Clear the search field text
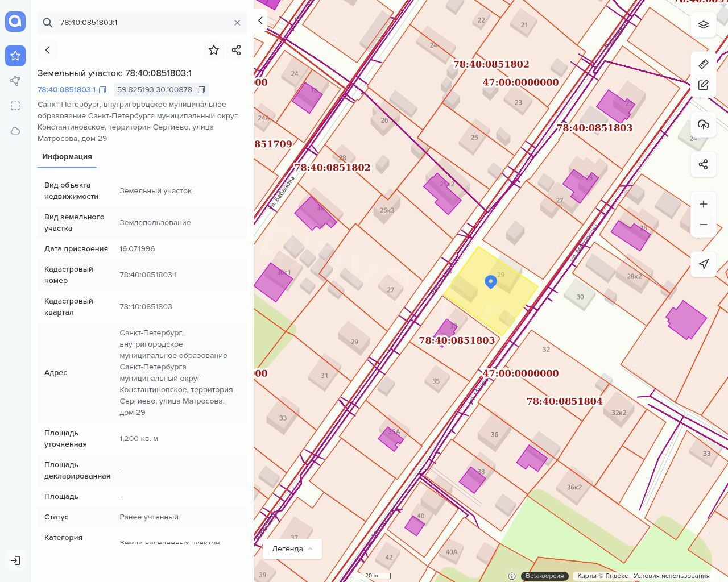728x582 pixels. [237, 23]
